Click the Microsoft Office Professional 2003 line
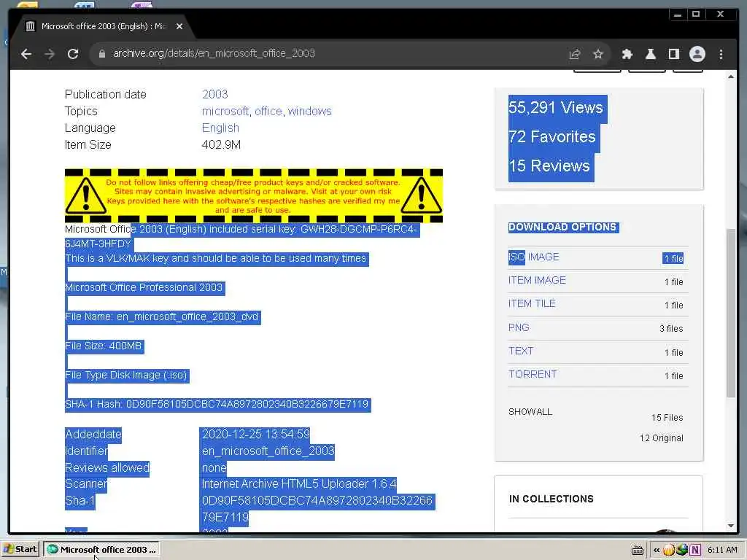Screen dimensions: 747x560 click(144, 287)
